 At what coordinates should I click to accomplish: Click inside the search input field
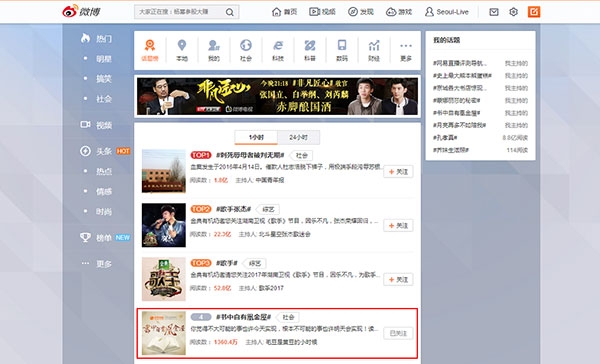point(179,12)
